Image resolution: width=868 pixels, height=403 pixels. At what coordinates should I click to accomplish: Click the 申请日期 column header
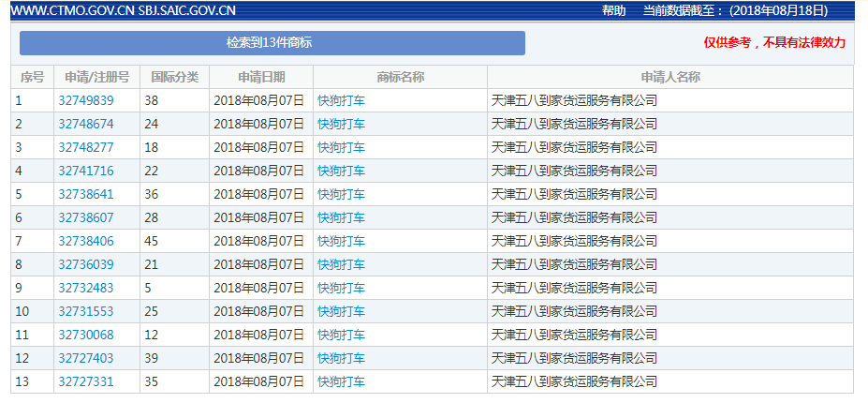click(x=261, y=77)
